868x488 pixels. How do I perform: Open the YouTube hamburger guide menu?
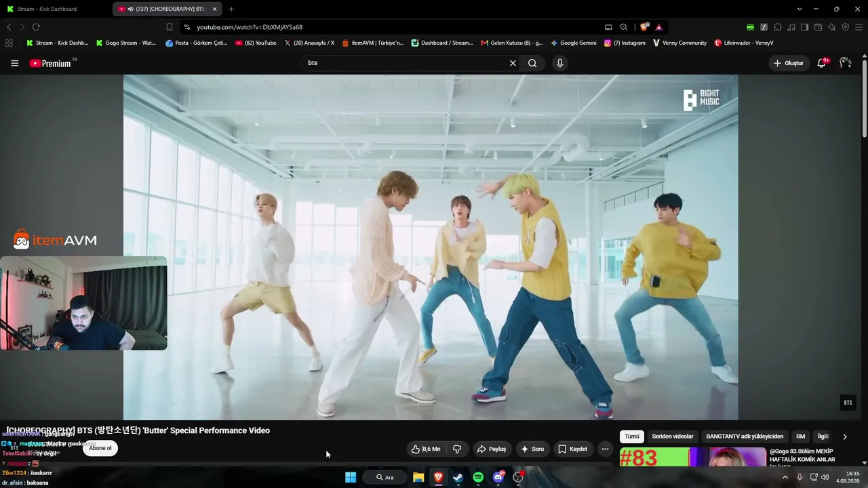(x=14, y=63)
